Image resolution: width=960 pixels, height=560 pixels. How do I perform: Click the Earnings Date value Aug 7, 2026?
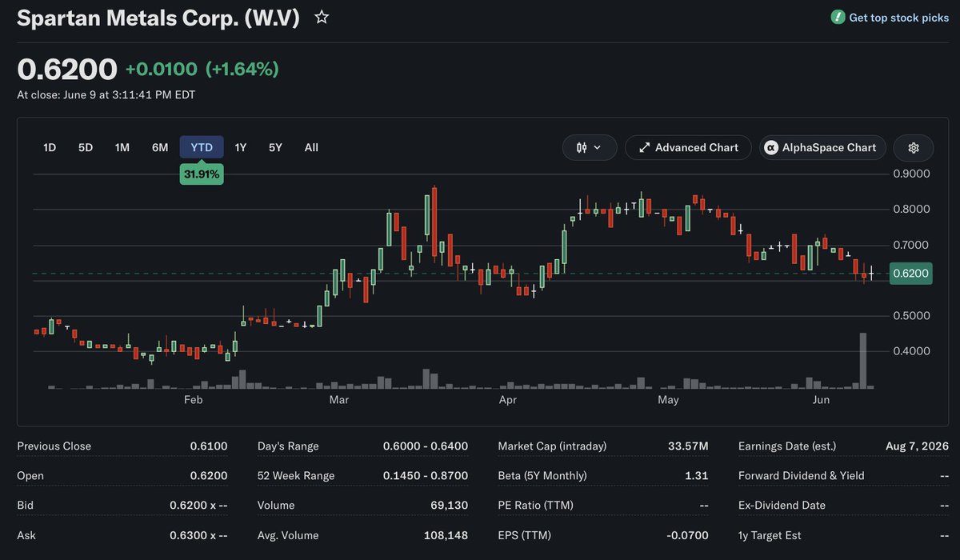point(917,446)
